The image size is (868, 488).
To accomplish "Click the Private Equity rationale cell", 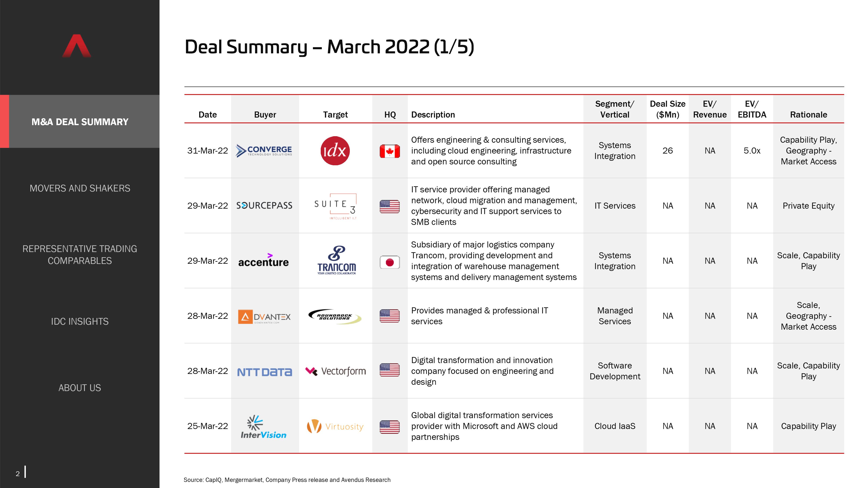I will (808, 205).
